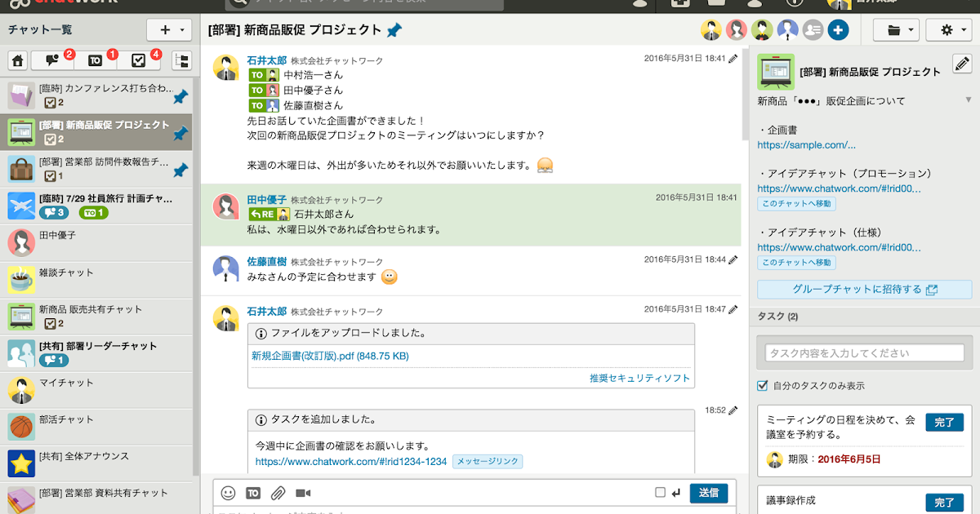Open the sample.com planning document link
This screenshot has width=980, height=514.
pos(806,145)
